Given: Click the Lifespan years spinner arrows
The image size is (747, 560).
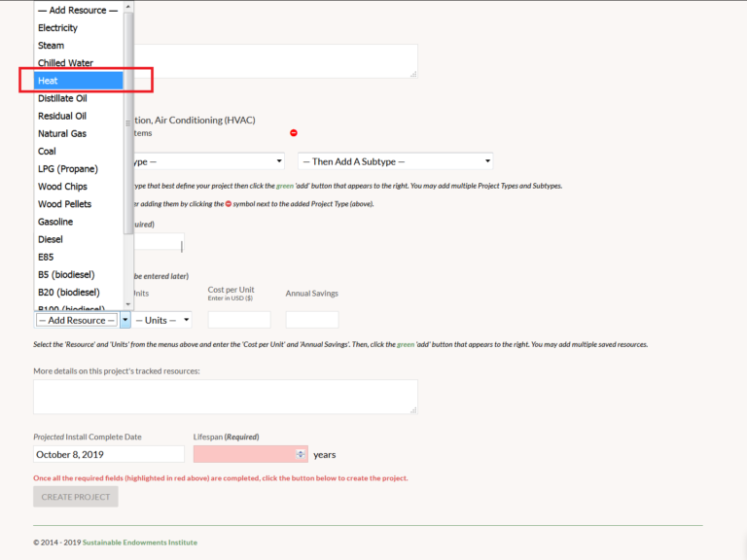Looking at the screenshot, I should click(301, 454).
